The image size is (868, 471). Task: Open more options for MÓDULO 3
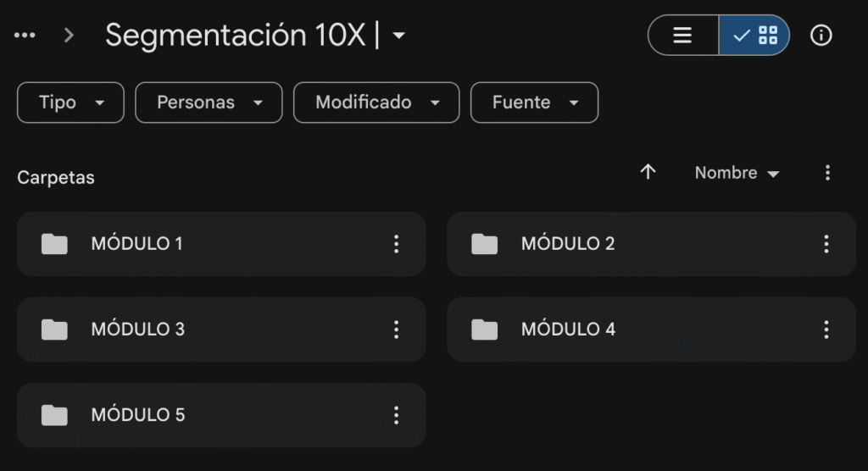(x=396, y=330)
